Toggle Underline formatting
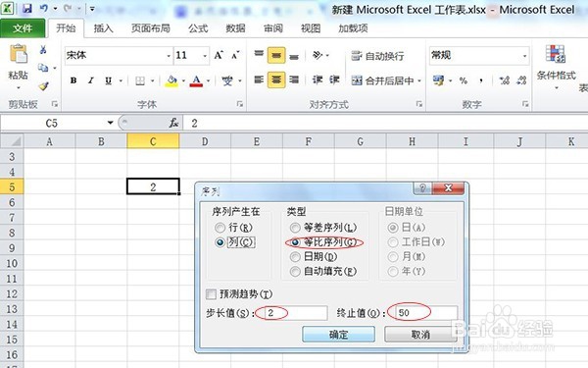This screenshot has width=588, height=368. point(109,80)
